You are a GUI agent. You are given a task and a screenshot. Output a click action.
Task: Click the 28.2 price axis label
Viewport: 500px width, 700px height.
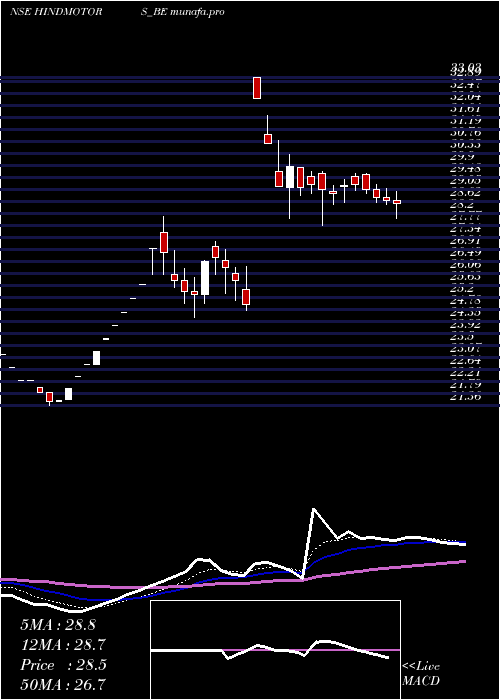[463, 205]
